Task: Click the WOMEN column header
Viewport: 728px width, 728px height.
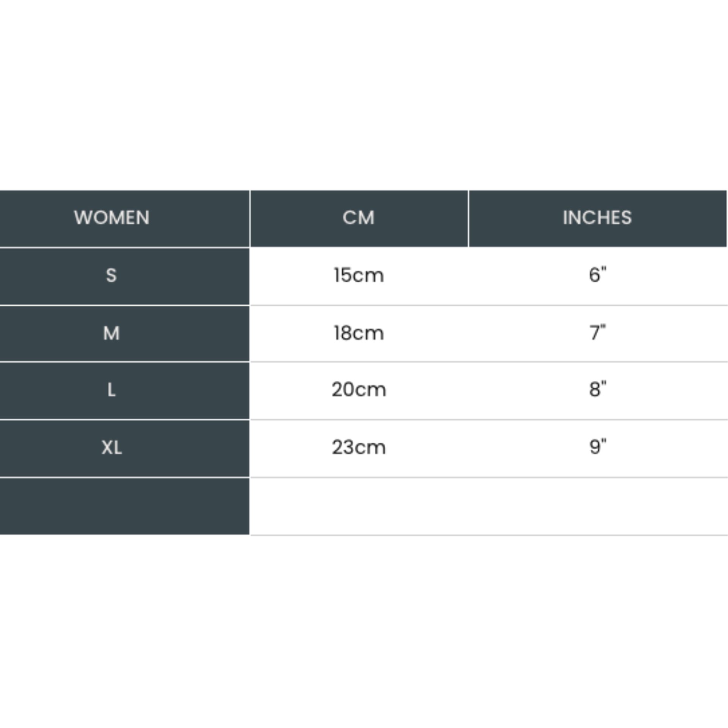Action: (111, 218)
